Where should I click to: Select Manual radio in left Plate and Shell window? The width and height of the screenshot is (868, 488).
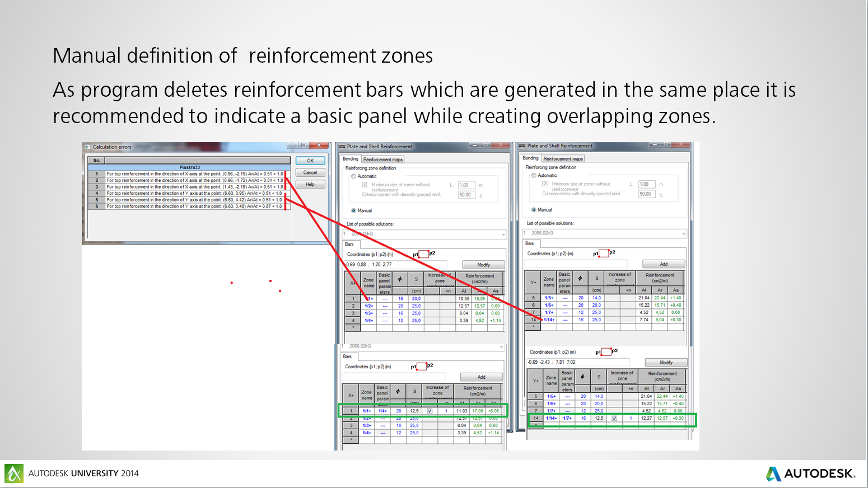[354, 210]
